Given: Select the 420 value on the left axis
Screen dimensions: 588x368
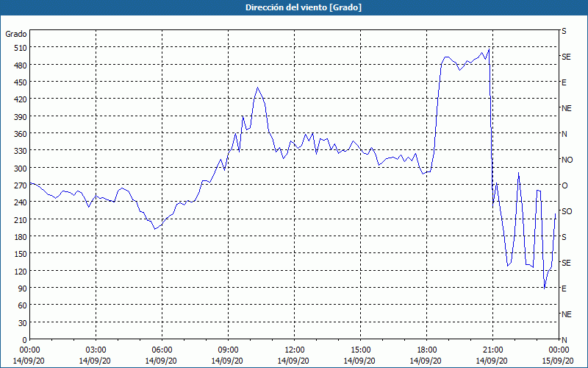Looking at the screenshot, I should (21, 99).
